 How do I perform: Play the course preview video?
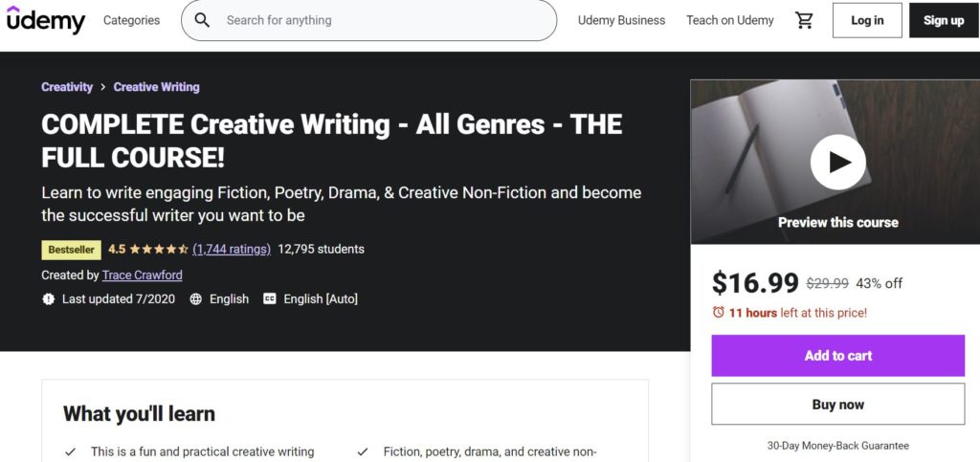click(837, 162)
